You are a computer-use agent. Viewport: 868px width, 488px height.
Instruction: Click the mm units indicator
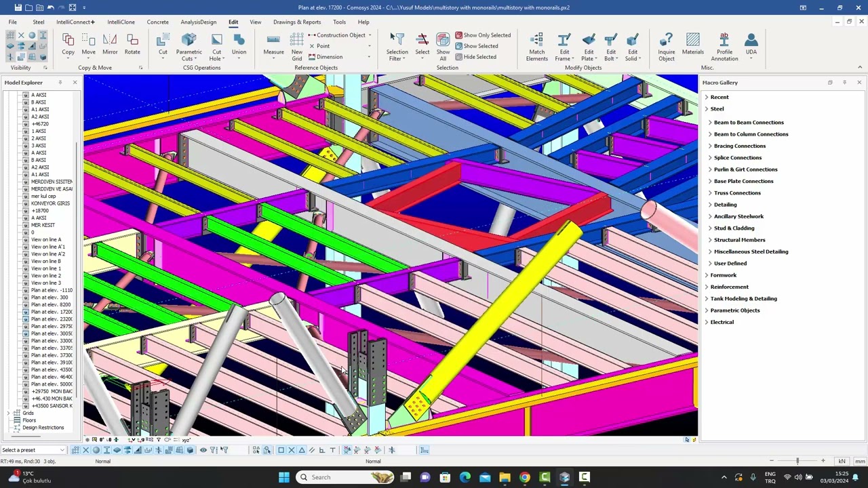click(x=860, y=462)
